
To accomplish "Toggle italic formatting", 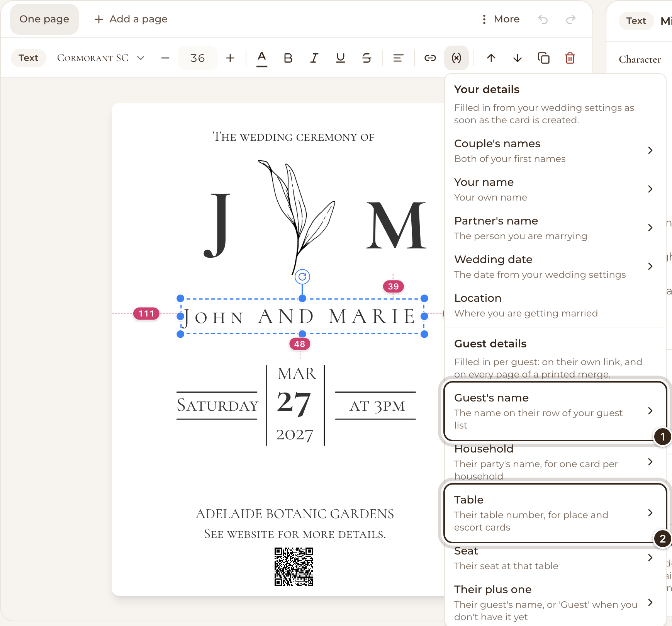I will 314,58.
